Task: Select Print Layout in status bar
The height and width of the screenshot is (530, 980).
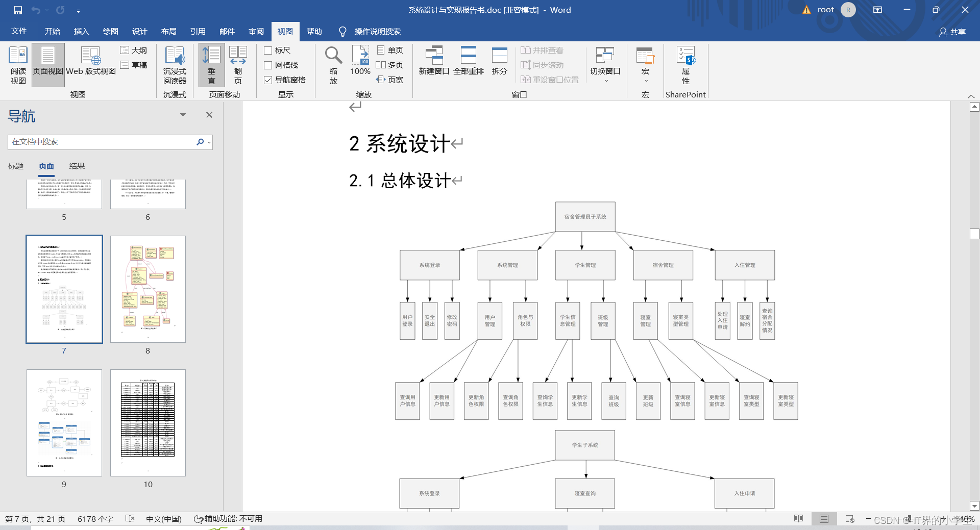Action: (824, 519)
